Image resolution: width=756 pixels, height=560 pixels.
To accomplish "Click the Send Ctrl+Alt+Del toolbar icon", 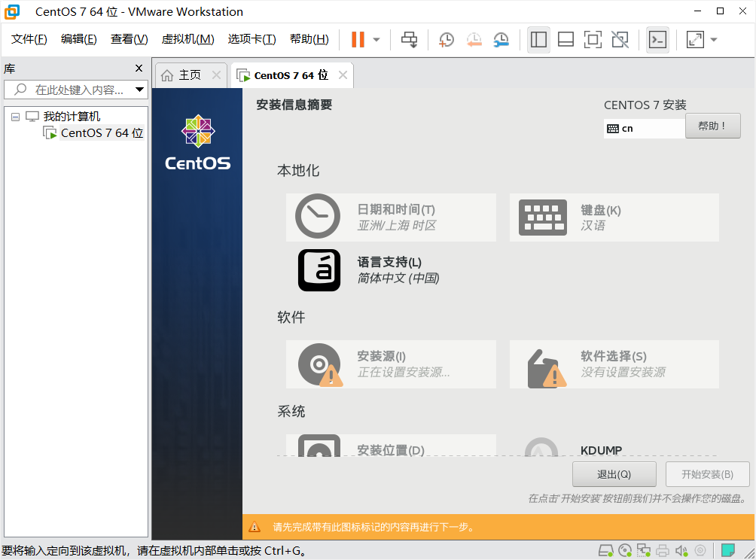I will click(x=410, y=40).
